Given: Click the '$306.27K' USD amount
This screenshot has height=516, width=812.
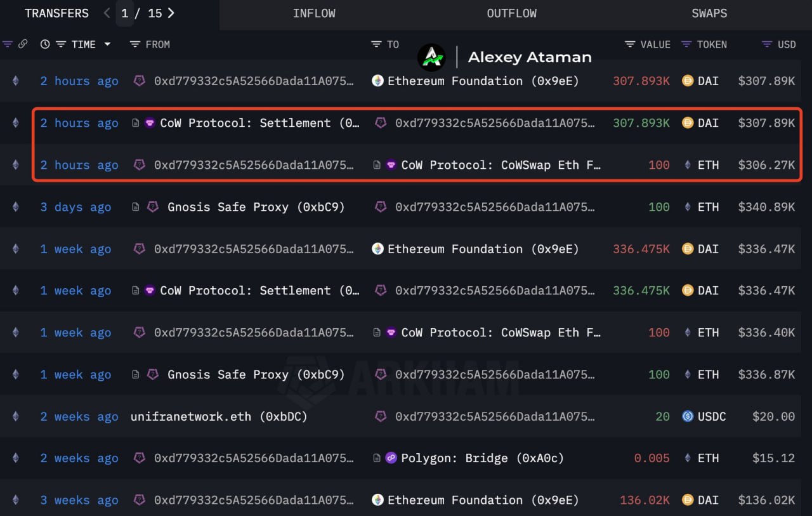Looking at the screenshot, I should 766,165.
